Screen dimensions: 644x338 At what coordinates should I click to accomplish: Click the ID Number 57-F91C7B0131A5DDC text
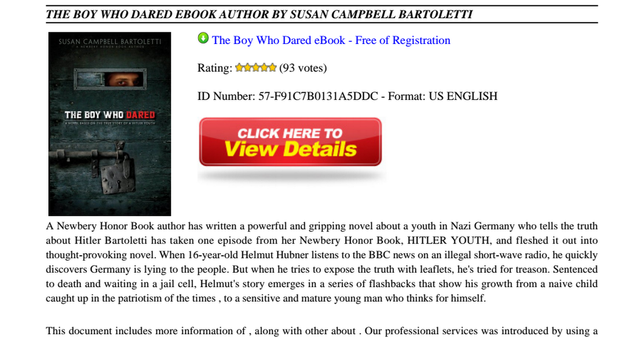click(x=288, y=97)
